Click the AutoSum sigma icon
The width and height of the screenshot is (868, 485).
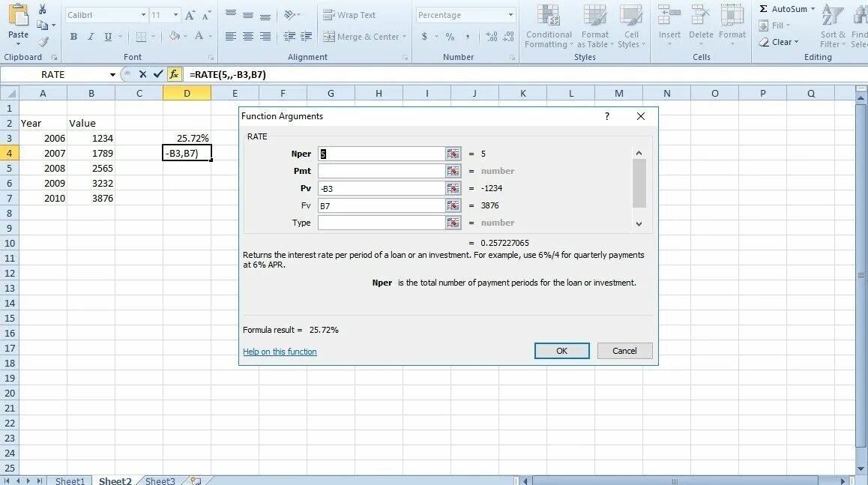point(764,9)
